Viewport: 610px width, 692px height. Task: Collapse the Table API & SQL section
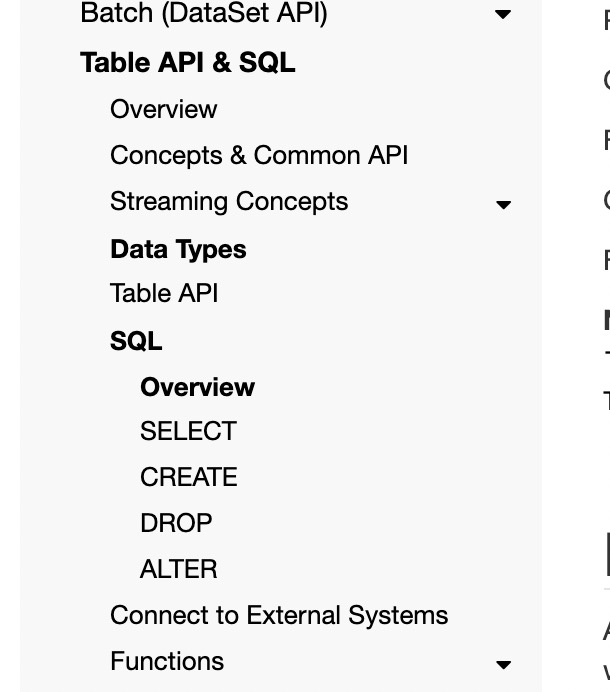tap(187, 62)
